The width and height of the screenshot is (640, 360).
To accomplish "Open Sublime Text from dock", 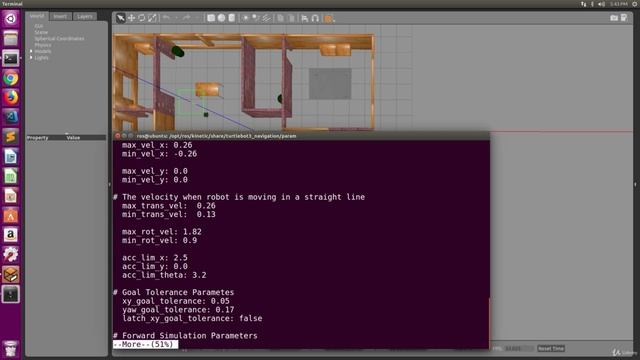I will point(11,136).
